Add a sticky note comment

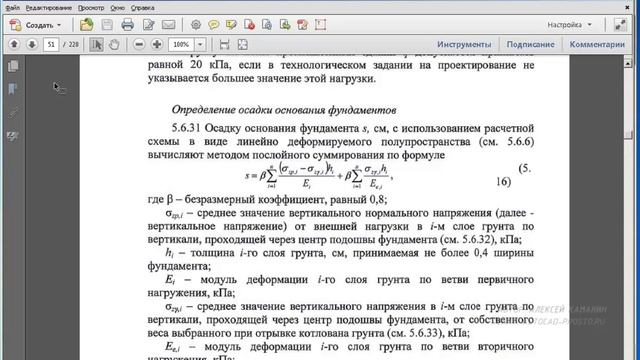213,25
